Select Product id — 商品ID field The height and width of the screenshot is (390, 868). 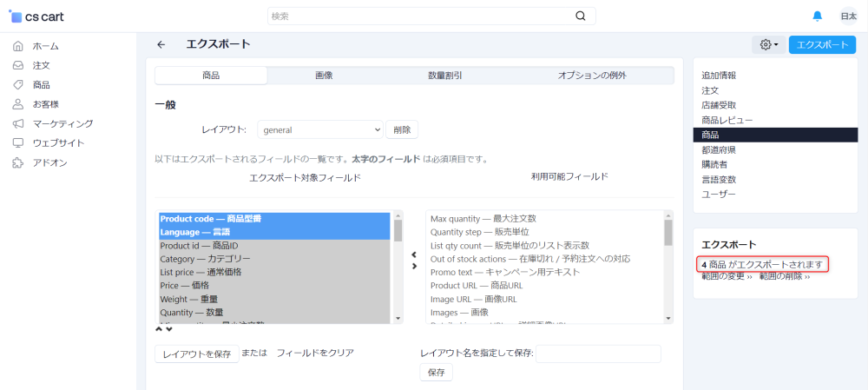click(276, 246)
